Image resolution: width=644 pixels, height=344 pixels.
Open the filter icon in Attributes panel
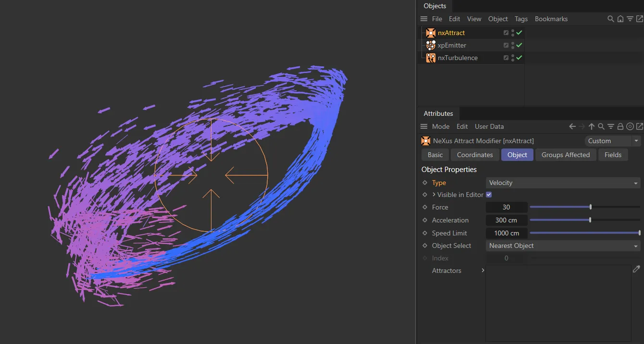[x=610, y=126]
